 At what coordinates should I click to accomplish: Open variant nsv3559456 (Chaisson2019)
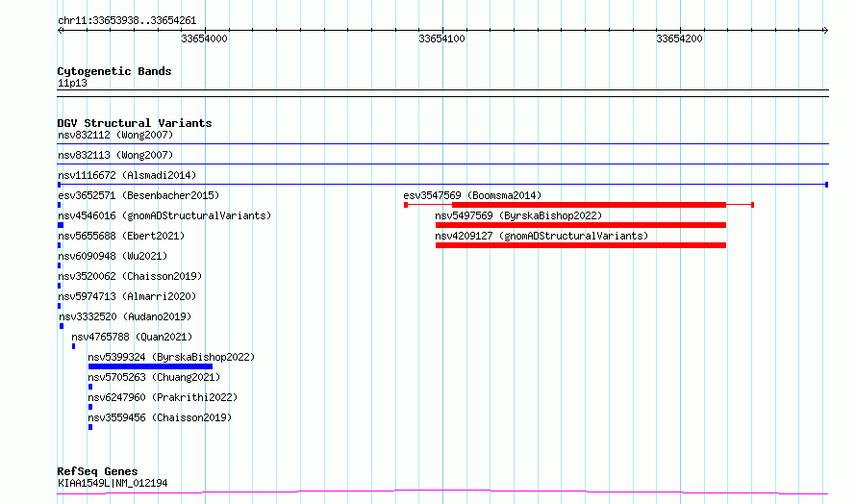tap(160, 417)
